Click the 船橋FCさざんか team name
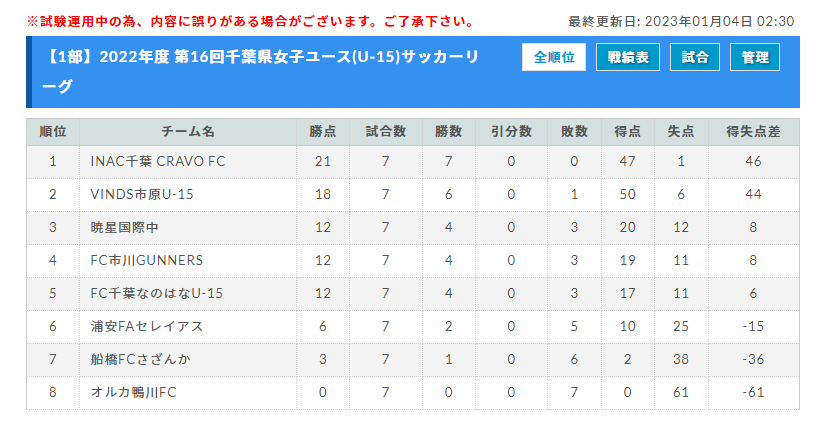Viewport: 816px width, 425px height. tap(141, 359)
